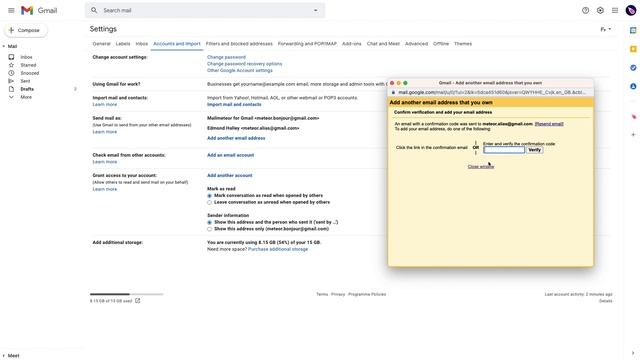Open Contacts icon in side panel
This screenshot has height=360, width=640.
pos(633,87)
